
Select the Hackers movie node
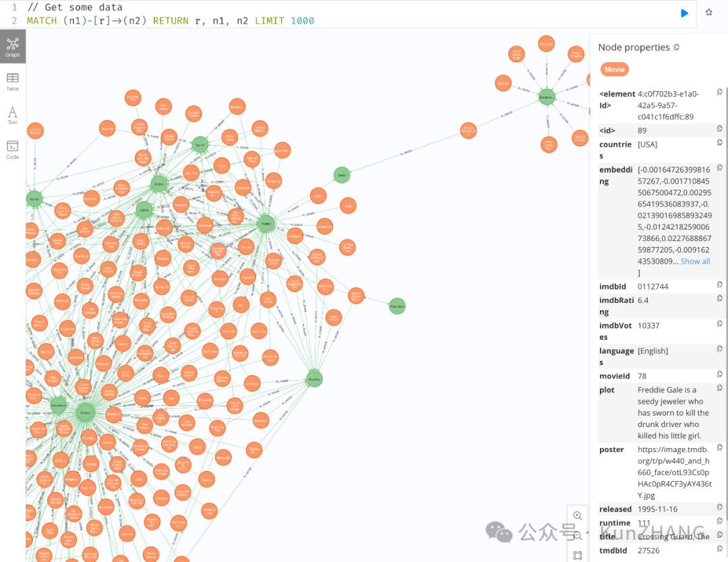[181, 204]
